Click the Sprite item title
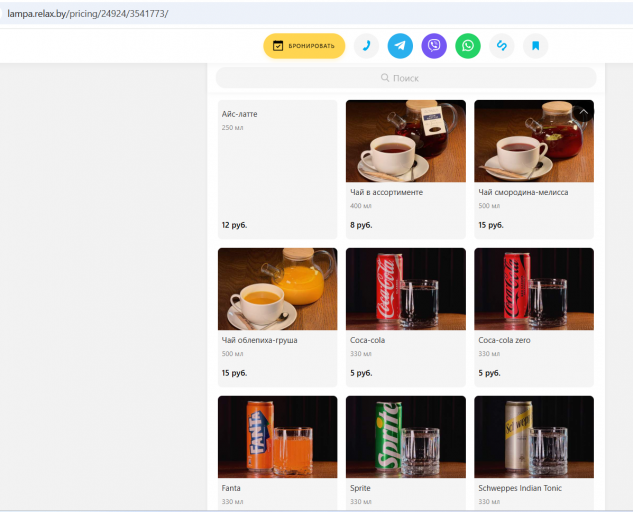 (x=360, y=488)
